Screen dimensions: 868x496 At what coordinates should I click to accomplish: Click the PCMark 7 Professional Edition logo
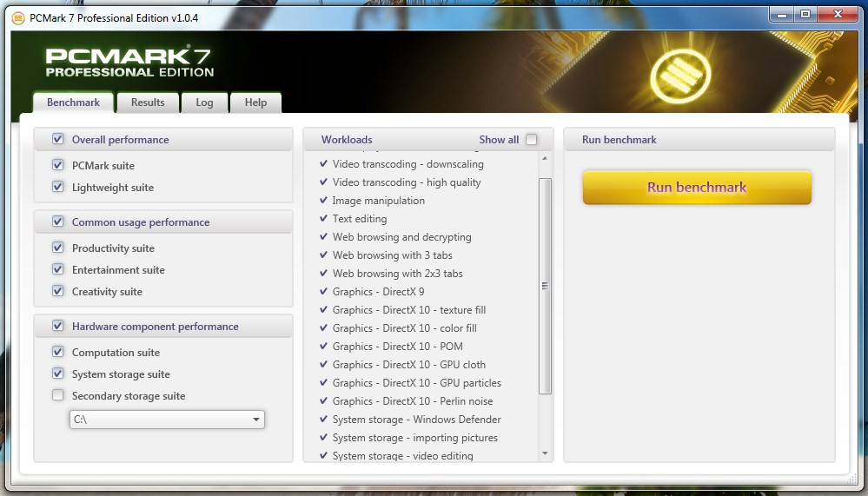point(129,63)
